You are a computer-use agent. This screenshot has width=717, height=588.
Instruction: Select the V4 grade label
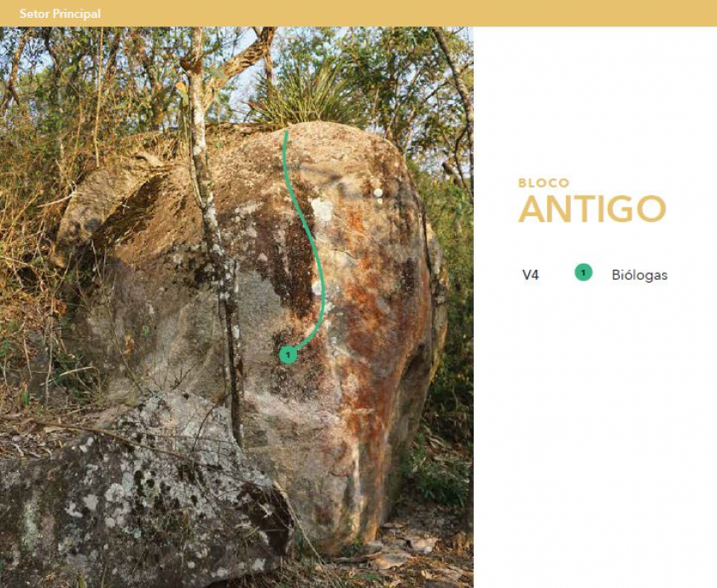530,275
